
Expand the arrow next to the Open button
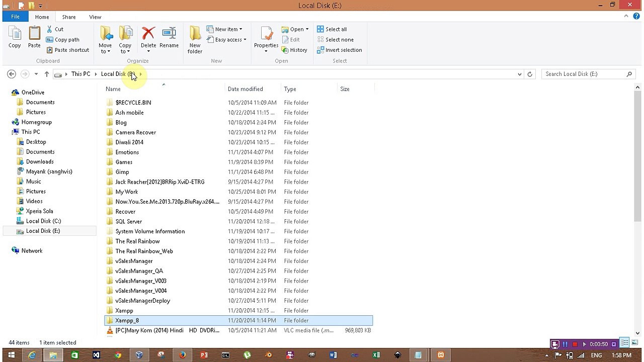pyautogui.click(x=307, y=29)
